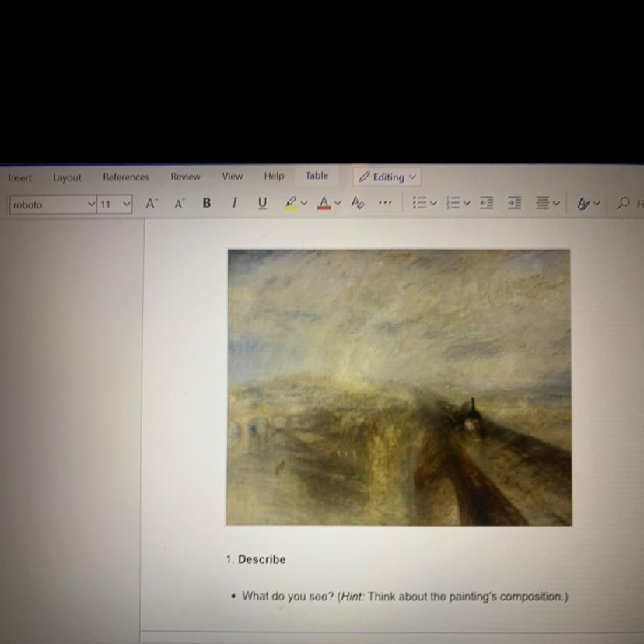Open the References tab

pyautogui.click(x=126, y=177)
